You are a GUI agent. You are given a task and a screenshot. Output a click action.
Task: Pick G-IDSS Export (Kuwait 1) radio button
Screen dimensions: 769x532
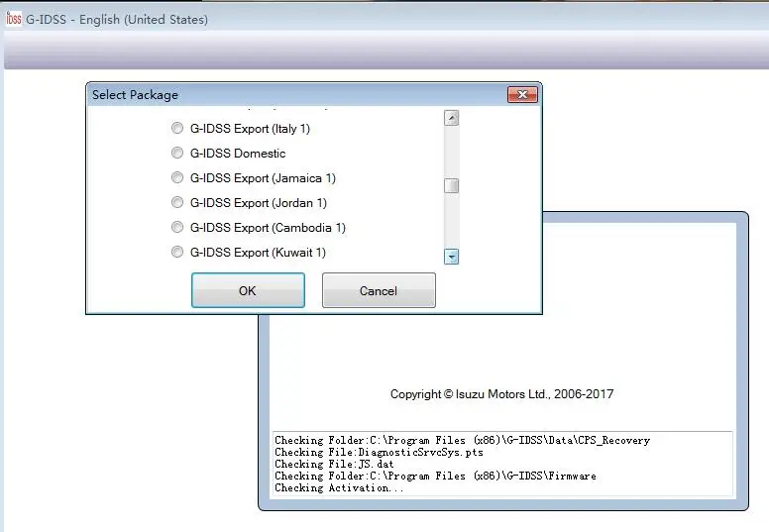click(177, 252)
